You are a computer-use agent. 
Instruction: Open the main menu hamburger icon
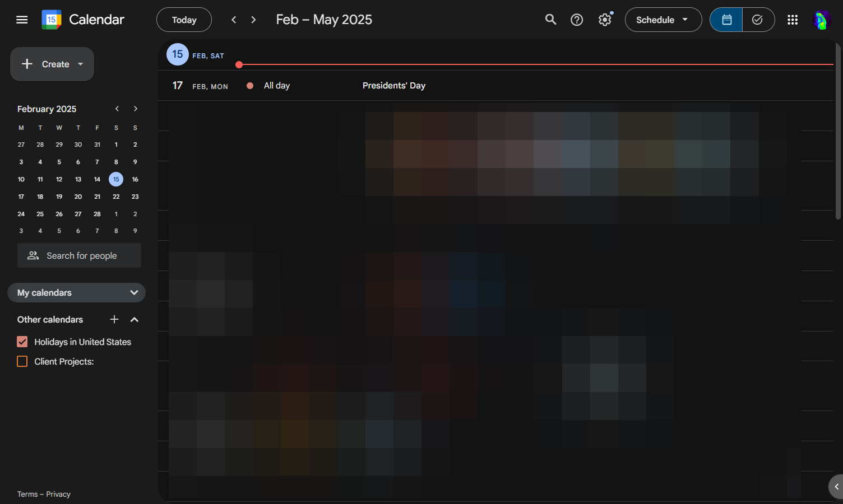click(22, 20)
